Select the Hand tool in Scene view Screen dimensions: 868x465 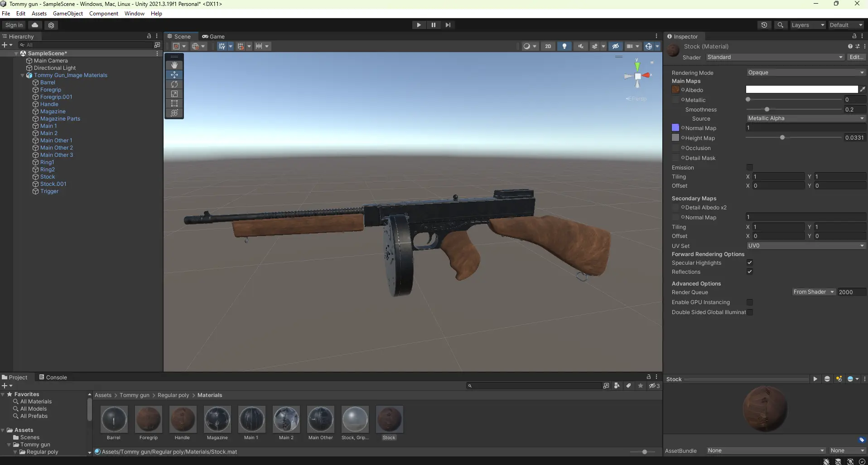(174, 65)
